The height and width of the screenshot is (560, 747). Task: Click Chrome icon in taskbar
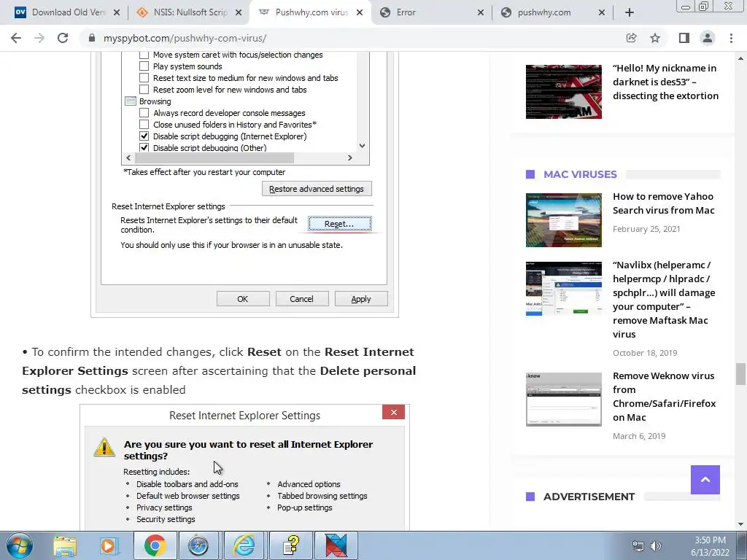pos(155,545)
